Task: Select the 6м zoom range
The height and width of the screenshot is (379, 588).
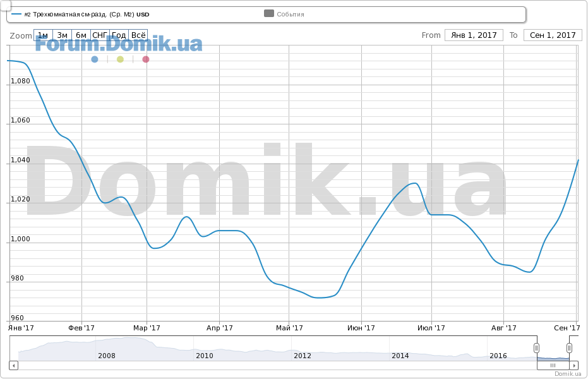Action: pos(81,35)
